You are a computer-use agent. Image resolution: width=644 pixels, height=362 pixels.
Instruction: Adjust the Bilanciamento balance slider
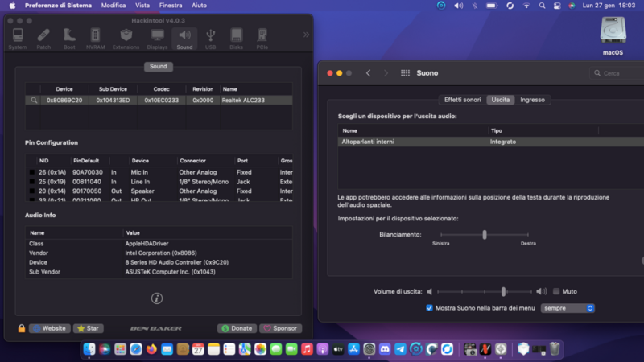click(485, 235)
